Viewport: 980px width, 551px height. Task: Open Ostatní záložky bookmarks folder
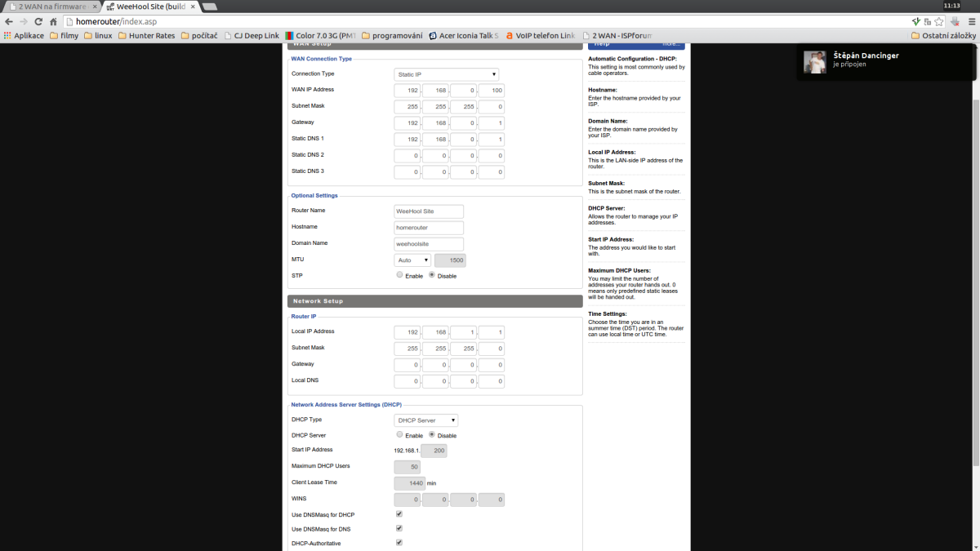(x=943, y=36)
